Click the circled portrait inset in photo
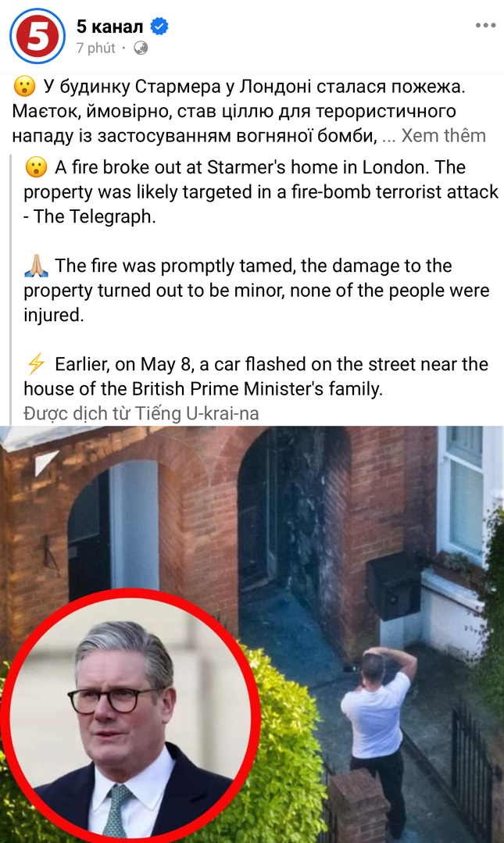This screenshot has width=504, height=843. click(130, 718)
